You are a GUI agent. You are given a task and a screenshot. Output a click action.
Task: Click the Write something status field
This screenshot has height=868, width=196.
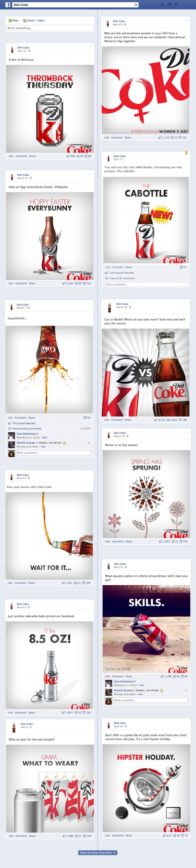[50, 28]
